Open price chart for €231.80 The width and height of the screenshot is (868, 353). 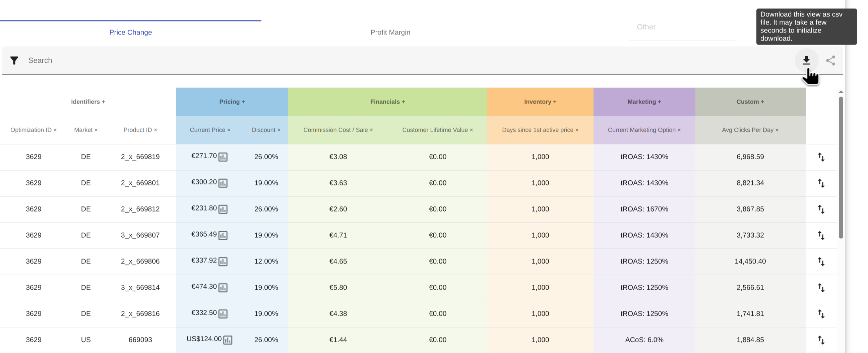pyautogui.click(x=223, y=210)
